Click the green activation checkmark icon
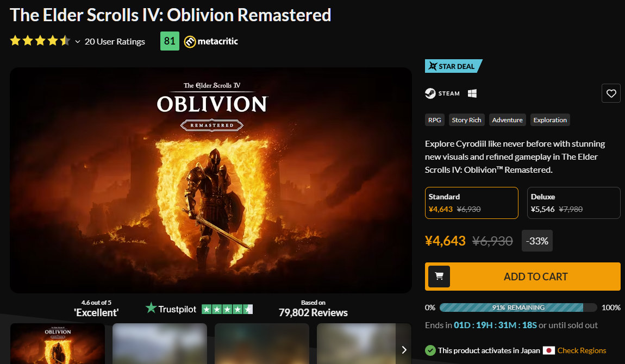The width and height of the screenshot is (625, 364). pos(430,350)
